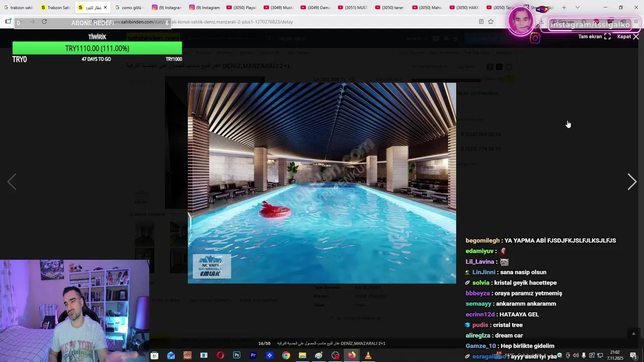The height and width of the screenshot is (362, 644).
Task: Click the pool photo in gallery viewer
Action: (x=322, y=183)
